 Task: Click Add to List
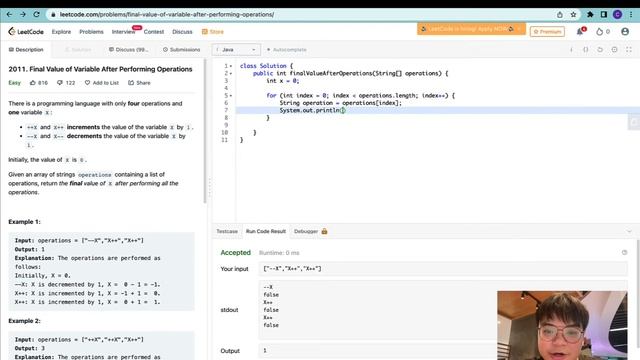pos(102,82)
